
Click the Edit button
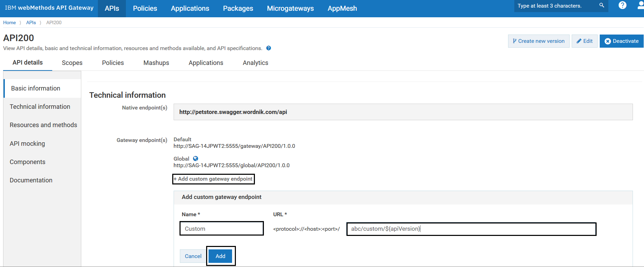click(x=585, y=41)
